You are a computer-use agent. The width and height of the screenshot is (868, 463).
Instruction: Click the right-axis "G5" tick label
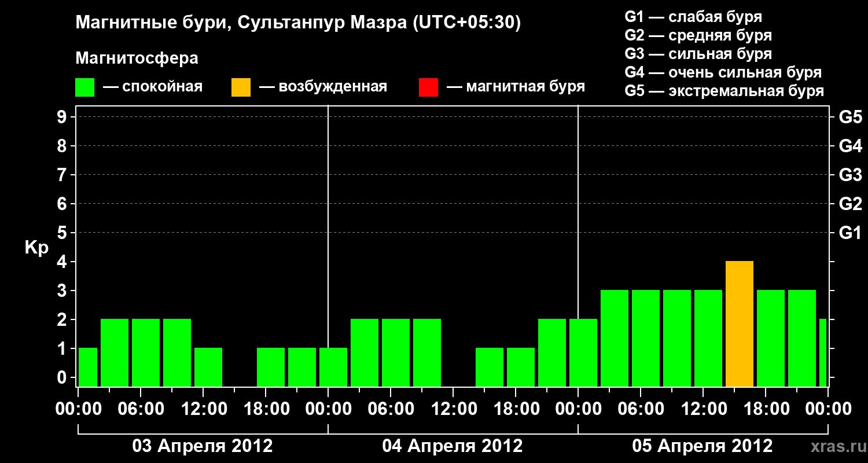(x=850, y=117)
